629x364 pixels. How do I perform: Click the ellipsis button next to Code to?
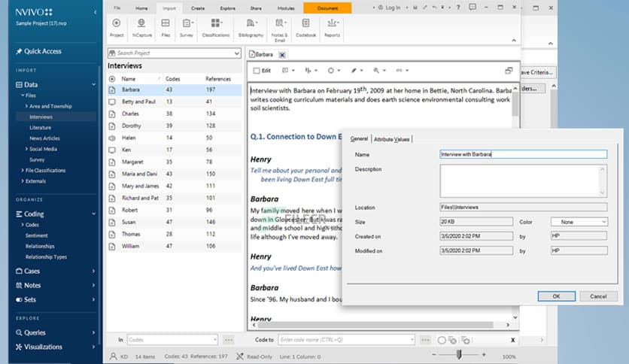point(426,340)
